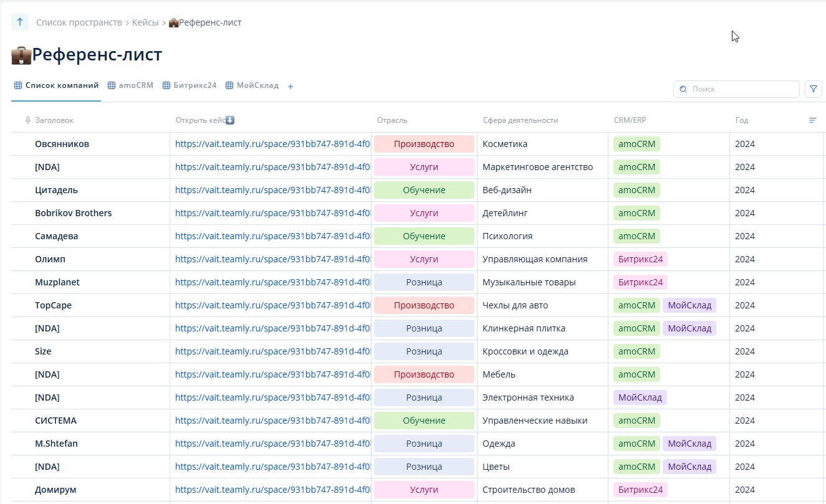Click the down-arrow icon in Открыть кейс header
This screenshot has width=826, height=504.
point(230,120)
